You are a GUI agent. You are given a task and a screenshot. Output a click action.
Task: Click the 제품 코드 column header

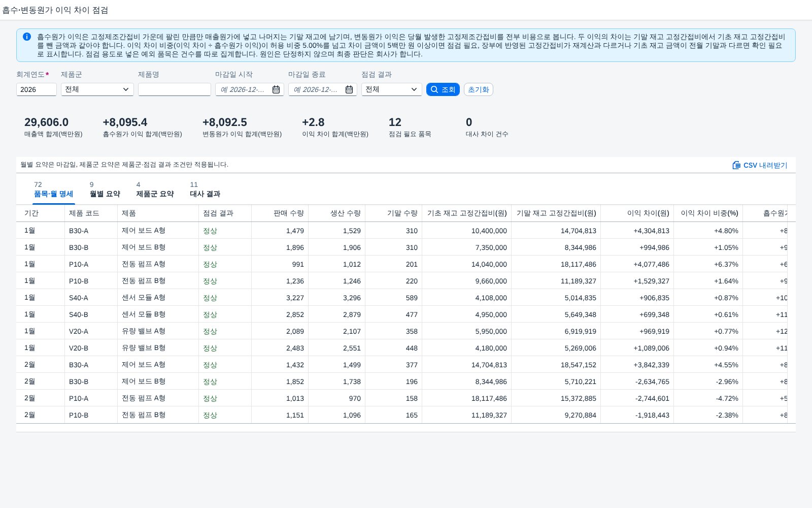91,213
